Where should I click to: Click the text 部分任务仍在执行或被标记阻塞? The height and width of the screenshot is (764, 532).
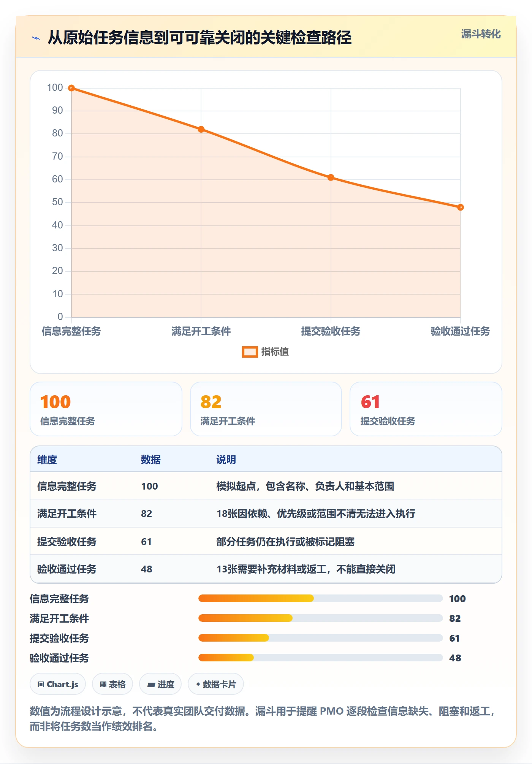point(285,542)
